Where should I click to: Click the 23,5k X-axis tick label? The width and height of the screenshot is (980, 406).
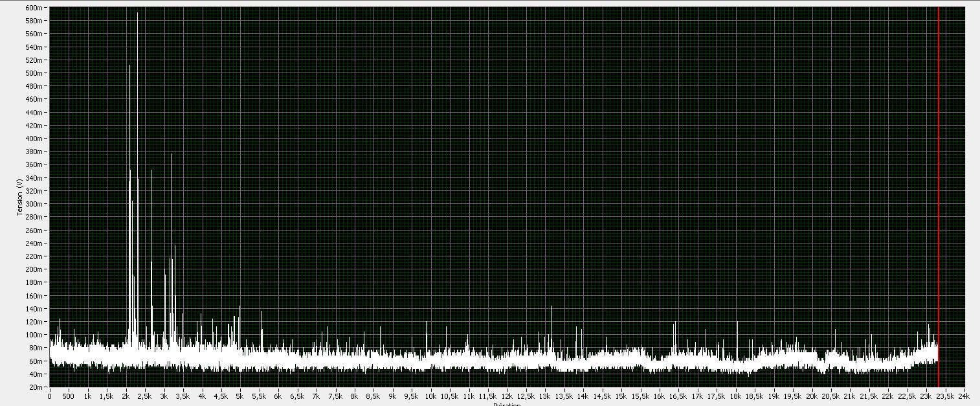945,396
